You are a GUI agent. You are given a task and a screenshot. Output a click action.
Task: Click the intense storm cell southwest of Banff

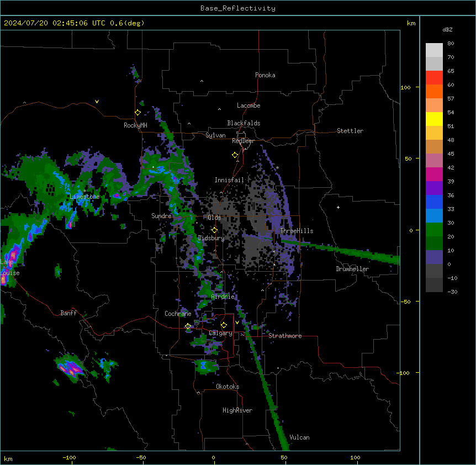70,368
